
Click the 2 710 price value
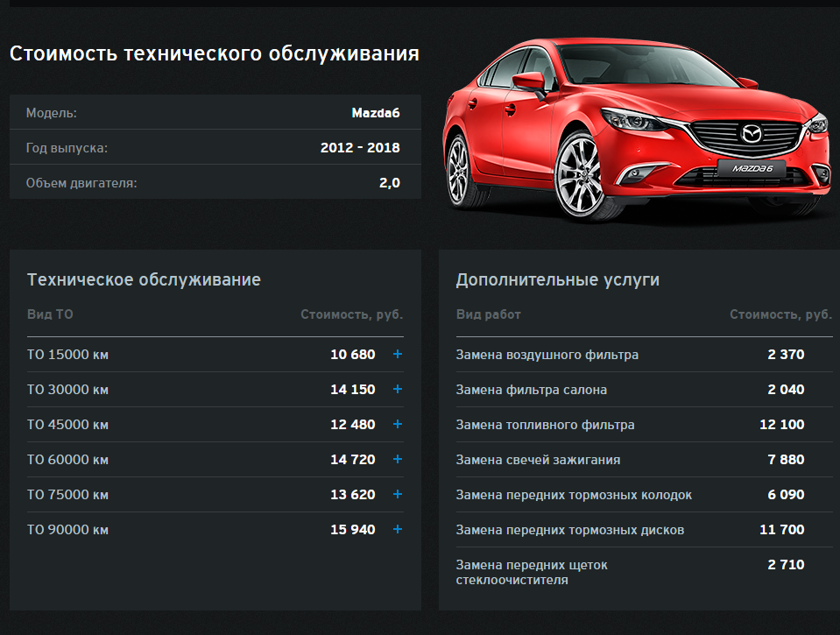click(786, 564)
